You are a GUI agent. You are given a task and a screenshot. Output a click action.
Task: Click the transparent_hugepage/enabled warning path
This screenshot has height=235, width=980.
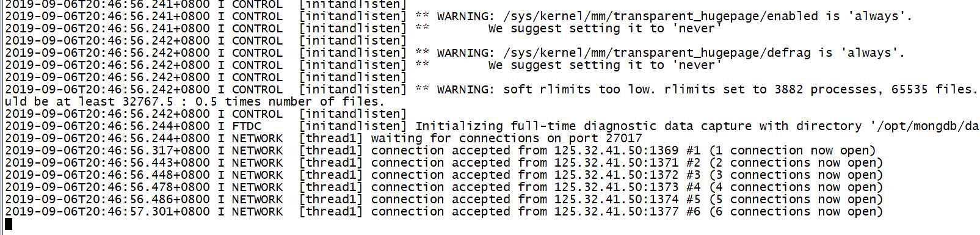[x=660, y=16]
